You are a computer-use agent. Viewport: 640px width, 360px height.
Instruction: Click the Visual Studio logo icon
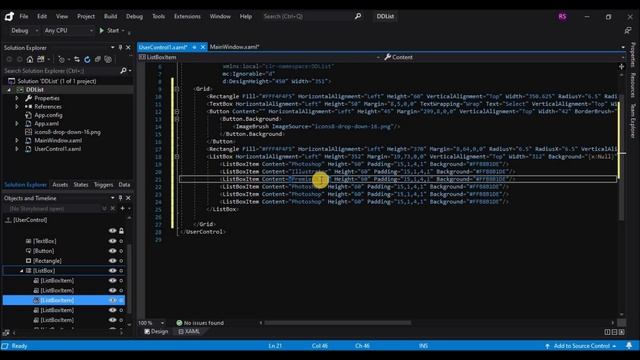pyautogui.click(x=9, y=16)
